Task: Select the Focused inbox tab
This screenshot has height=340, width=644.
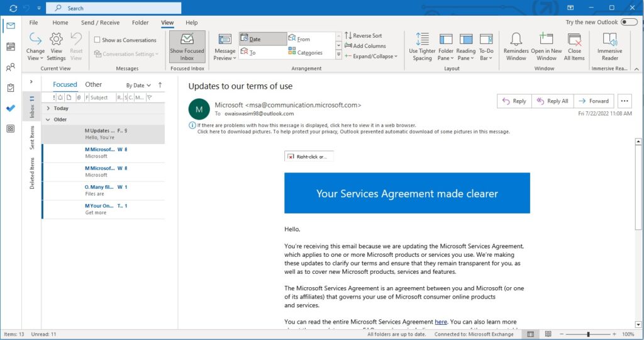Action: [65, 85]
